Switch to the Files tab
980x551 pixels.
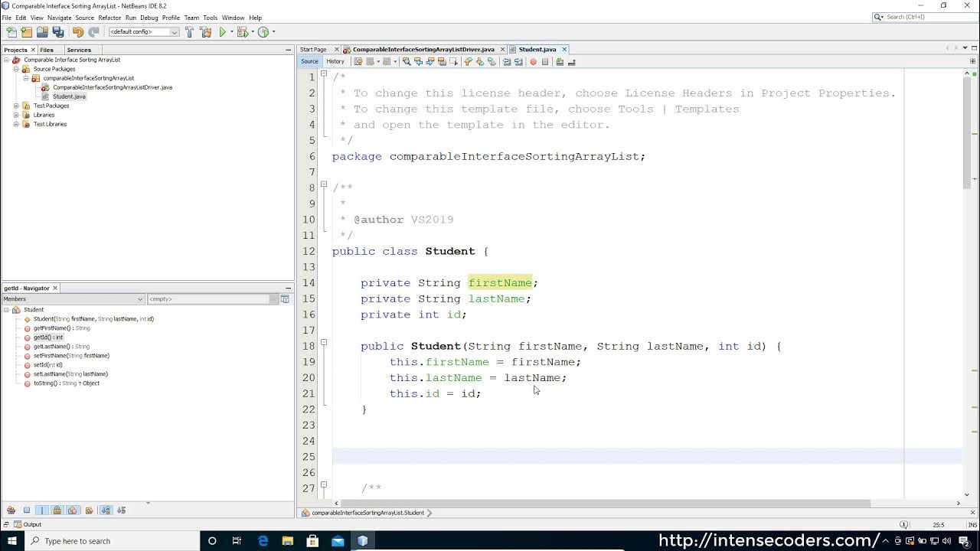point(47,50)
